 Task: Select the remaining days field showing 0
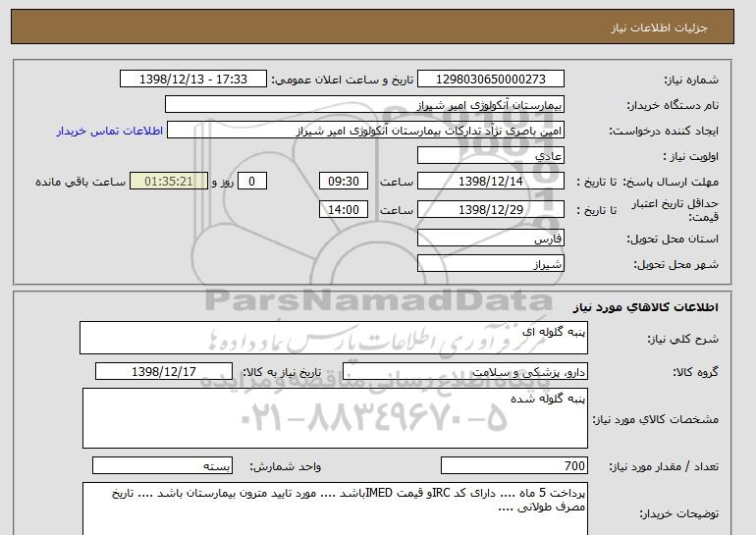coord(251,182)
